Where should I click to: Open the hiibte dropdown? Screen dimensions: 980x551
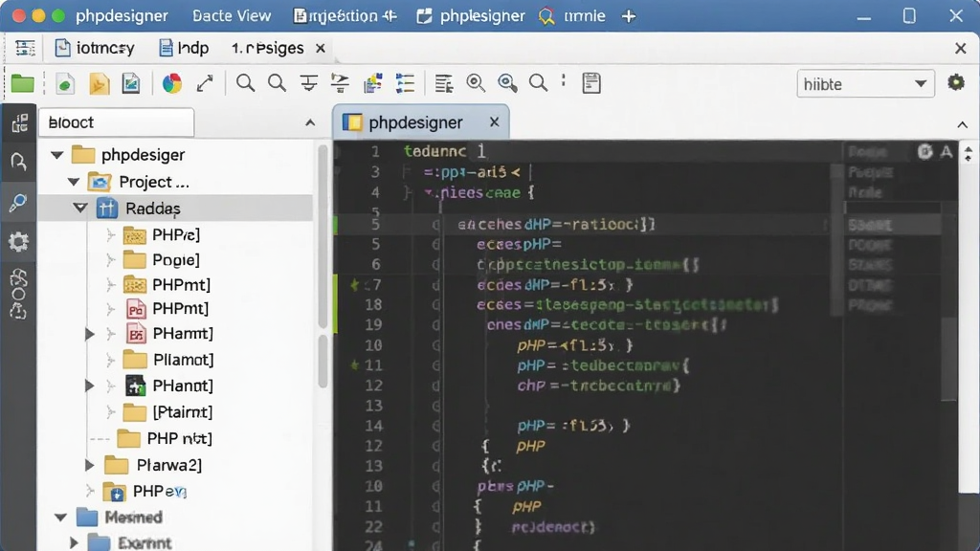(x=865, y=84)
